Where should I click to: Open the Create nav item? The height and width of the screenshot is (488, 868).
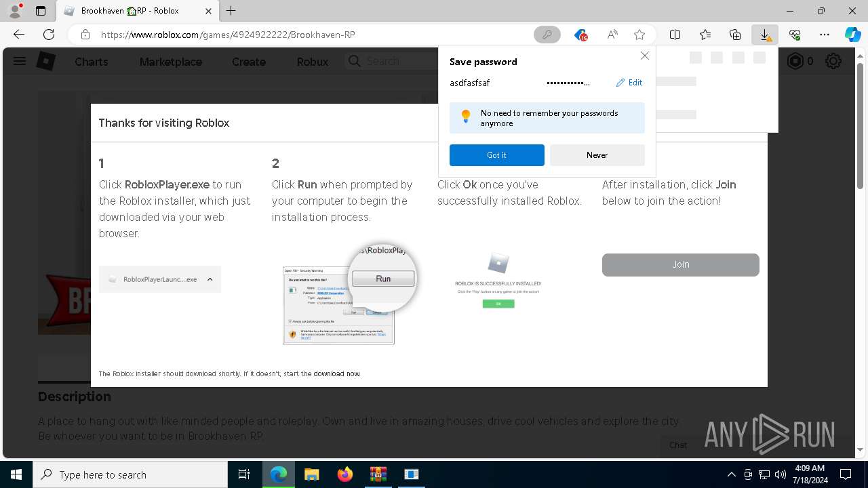(x=249, y=62)
